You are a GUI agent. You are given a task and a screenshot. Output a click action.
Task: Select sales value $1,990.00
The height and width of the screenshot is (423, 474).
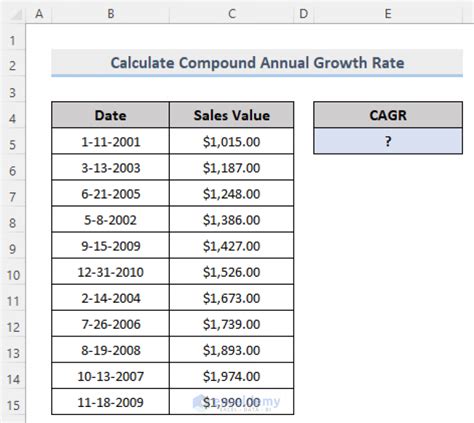232,402
